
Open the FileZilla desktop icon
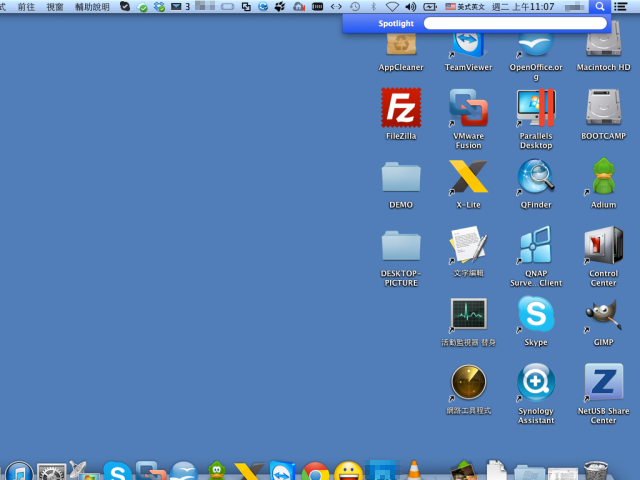(401, 108)
